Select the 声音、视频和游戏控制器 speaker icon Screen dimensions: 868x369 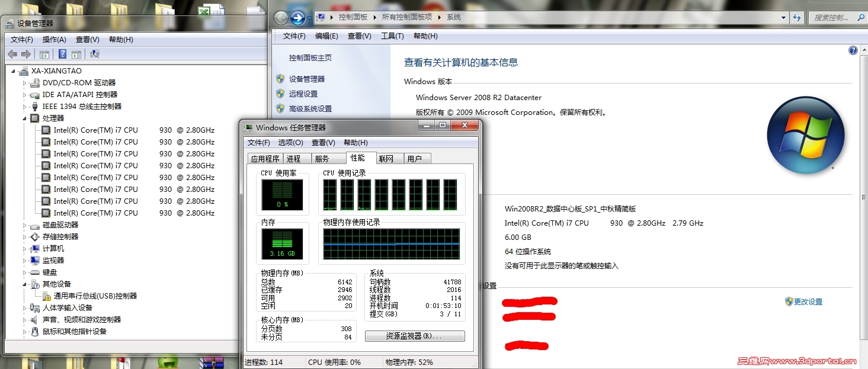click(x=35, y=320)
